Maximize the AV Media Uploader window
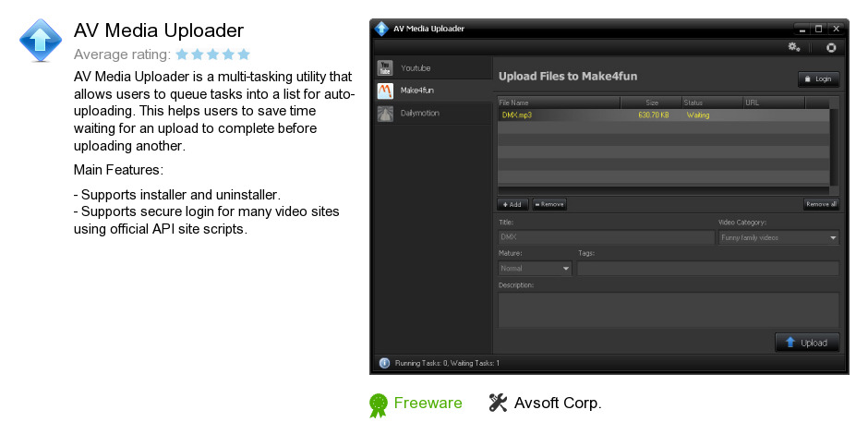Screen dimensions: 868x446 (x=818, y=29)
